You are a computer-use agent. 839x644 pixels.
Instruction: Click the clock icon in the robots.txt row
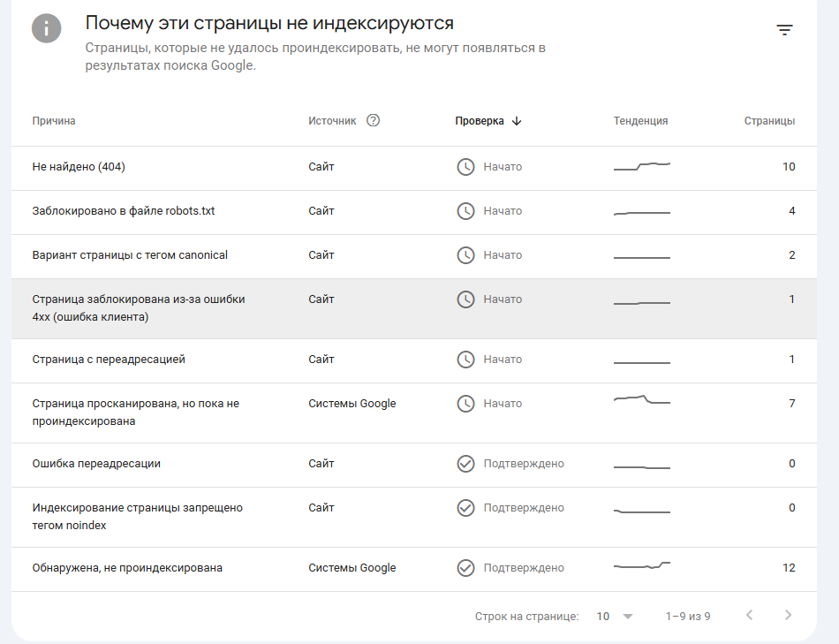(x=465, y=211)
